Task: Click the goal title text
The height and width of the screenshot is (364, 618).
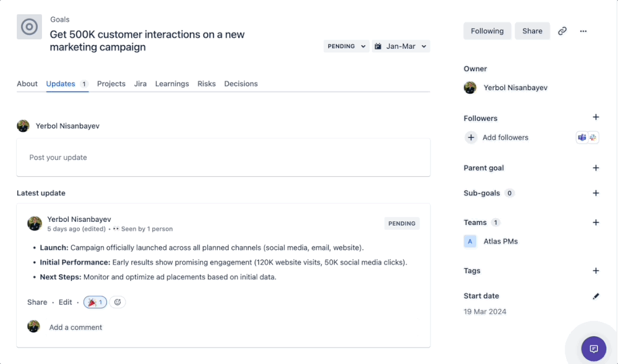Action: coord(147,41)
